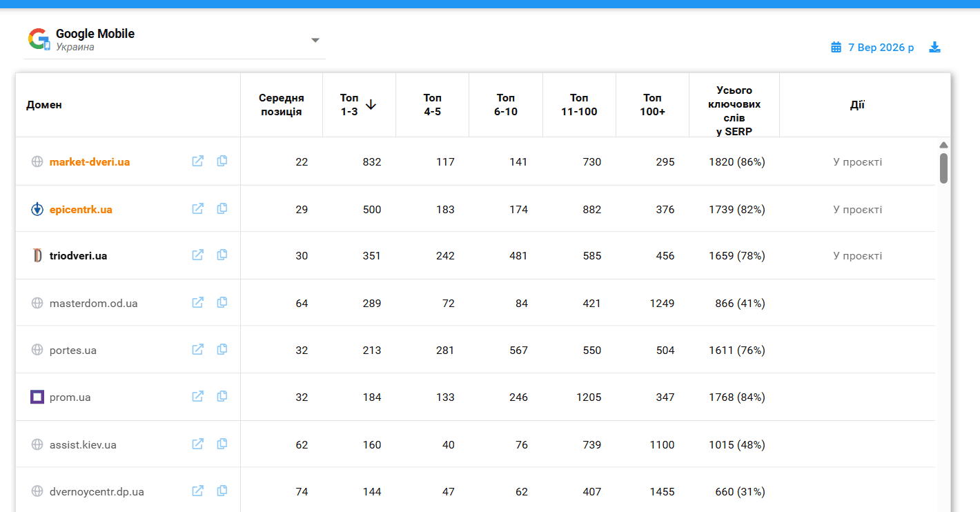The width and height of the screenshot is (980, 512).
Task: Click the epicentrk.ua favicon
Action: tap(37, 209)
